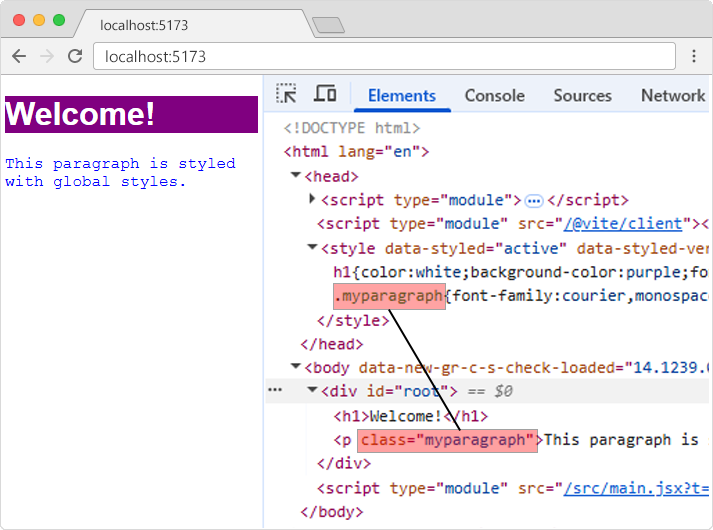Click the browser forward arrow

pyautogui.click(x=46, y=56)
